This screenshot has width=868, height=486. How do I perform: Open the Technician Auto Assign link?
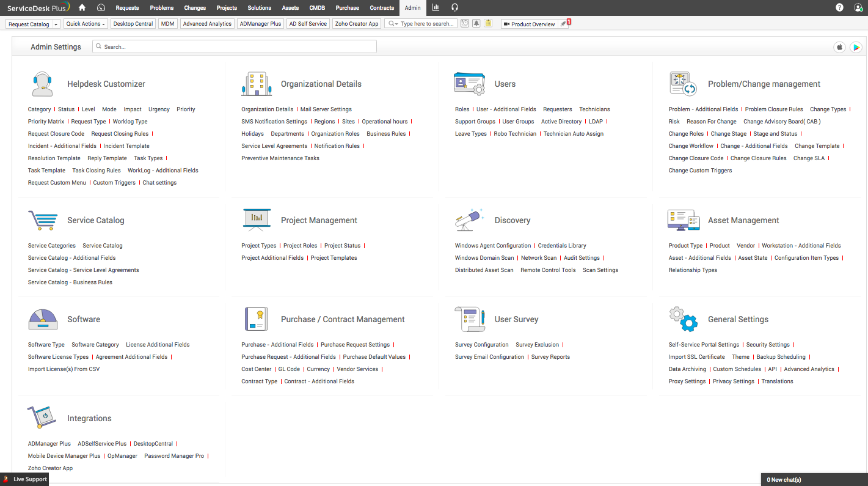573,134
